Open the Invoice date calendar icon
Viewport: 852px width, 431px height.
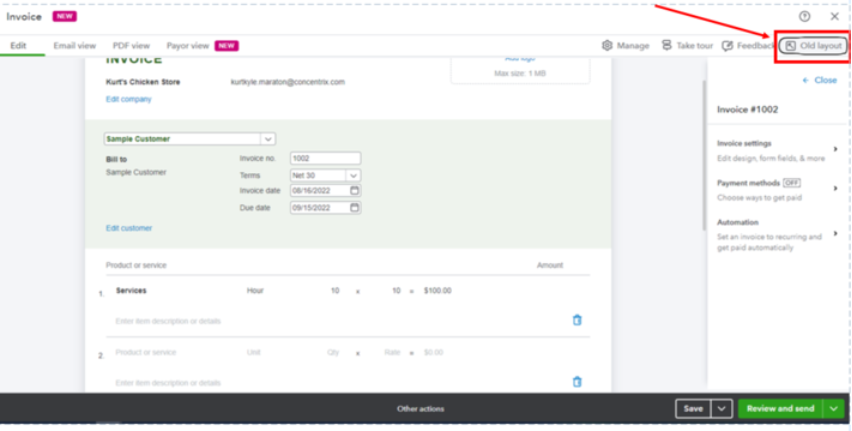(x=354, y=190)
